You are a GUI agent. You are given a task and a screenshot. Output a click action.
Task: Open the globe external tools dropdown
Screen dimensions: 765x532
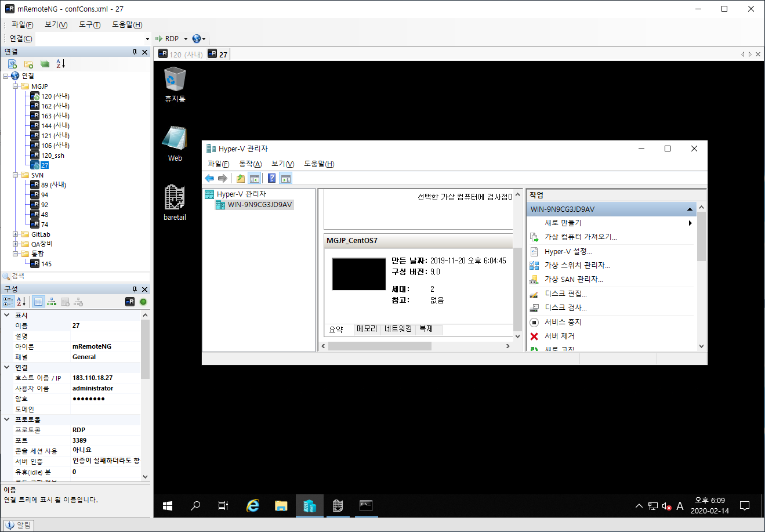point(199,39)
